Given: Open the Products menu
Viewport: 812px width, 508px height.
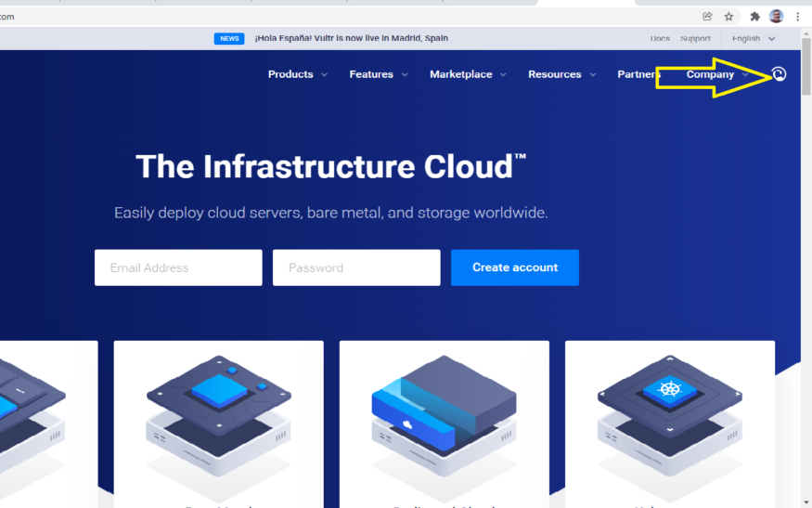Looking at the screenshot, I should (290, 74).
